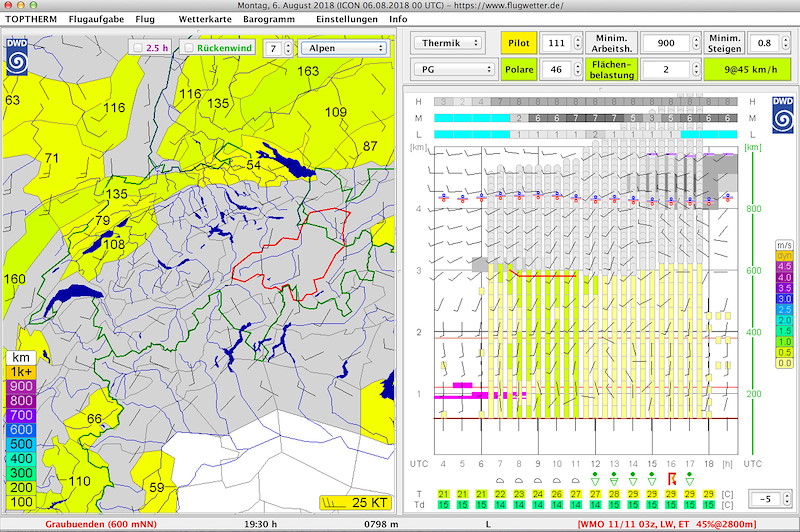Open the Barogramm menu
The width and height of the screenshot is (800, 532).
click(269, 19)
